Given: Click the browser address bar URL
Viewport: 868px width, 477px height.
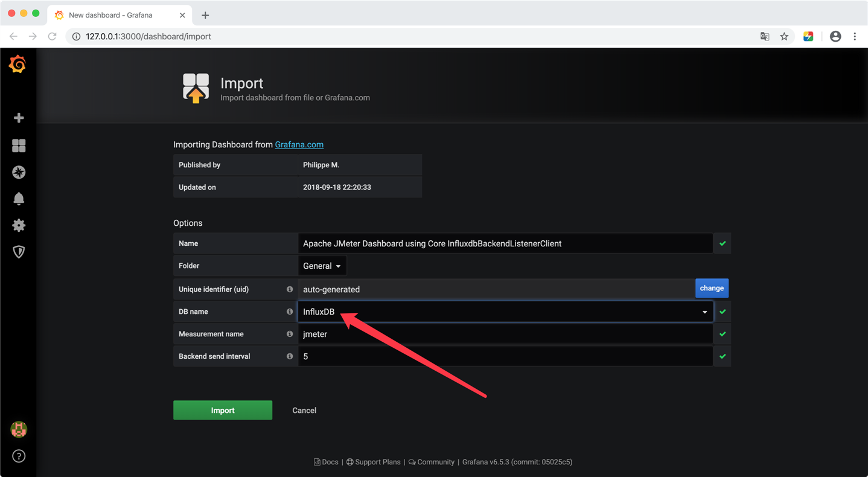Looking at the screenshot, I should tap(148, 36).
